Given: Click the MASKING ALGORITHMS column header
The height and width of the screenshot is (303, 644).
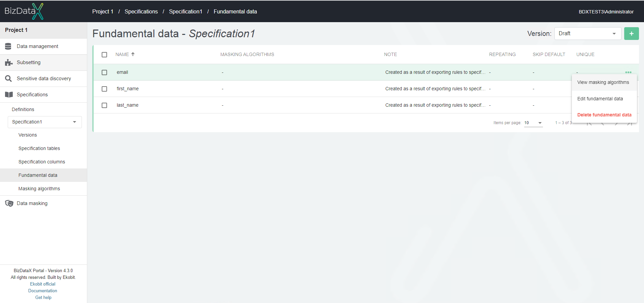Looking at the screenshot, I should tap(247, 54).
